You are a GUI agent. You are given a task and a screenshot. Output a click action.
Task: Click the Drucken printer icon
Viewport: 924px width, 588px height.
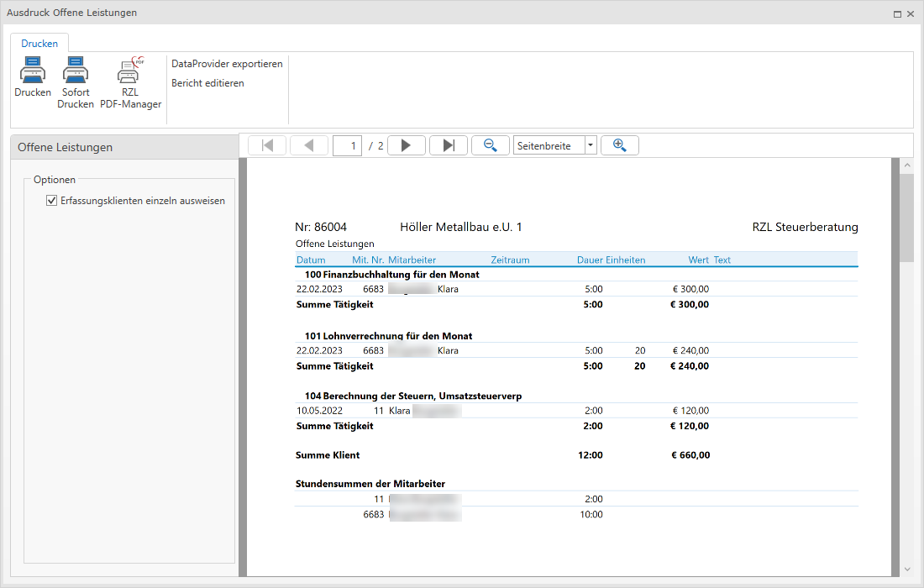tap(33, 71)
